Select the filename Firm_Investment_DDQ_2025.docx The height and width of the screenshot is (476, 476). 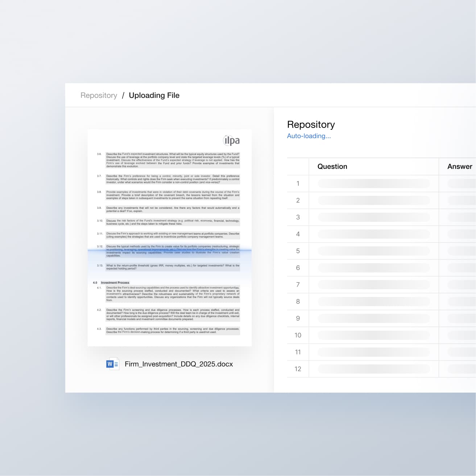[x=179, y=364]
